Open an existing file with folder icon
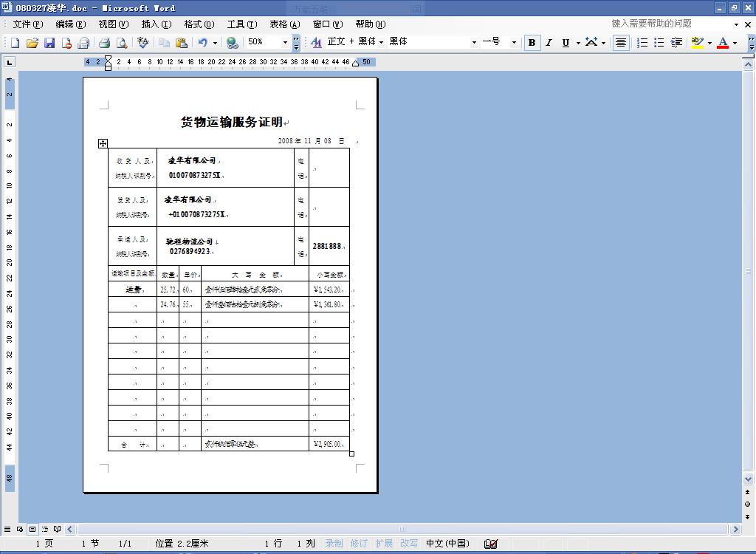The width and height of the screenshot is (756, 554). 32,43
